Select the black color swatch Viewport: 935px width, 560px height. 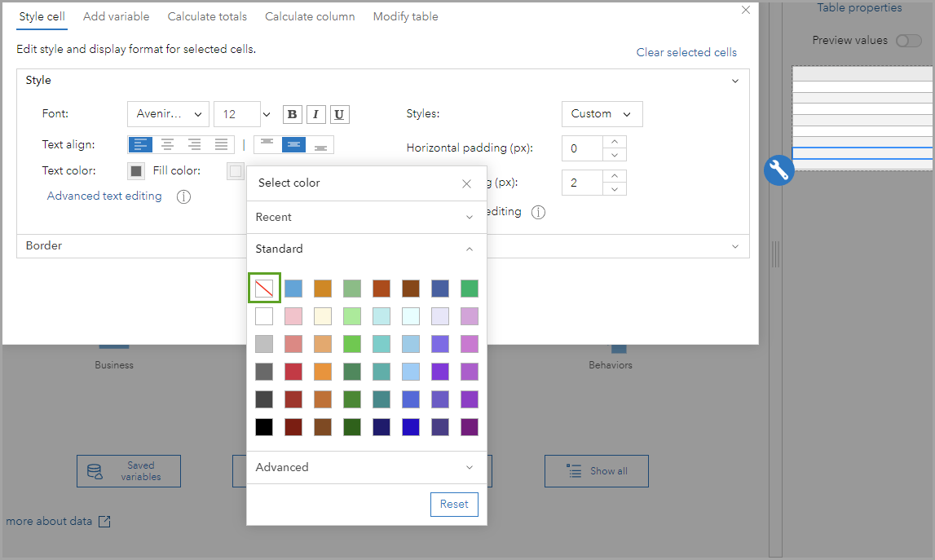pyautogui.click(x=264, y=427)
